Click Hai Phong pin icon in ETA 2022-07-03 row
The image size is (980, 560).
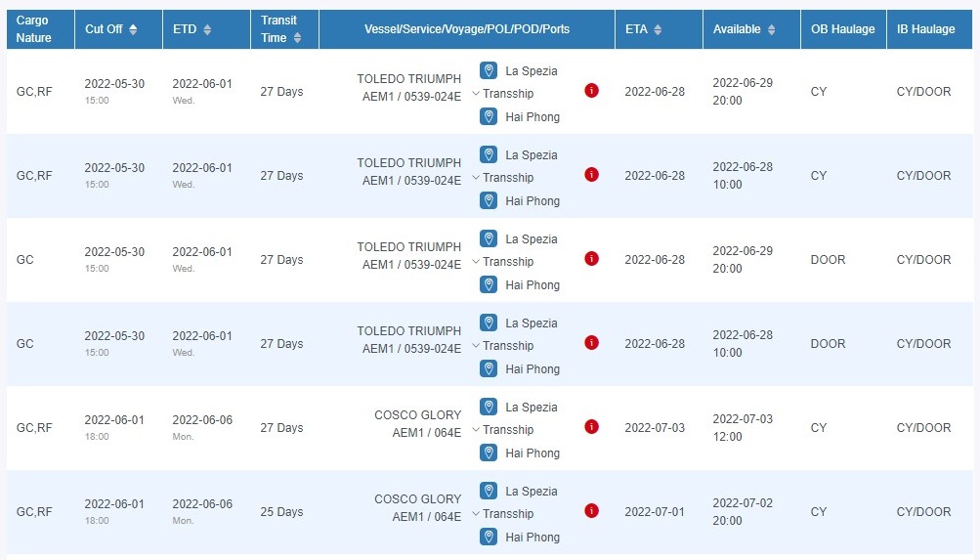[x=489, y=452]
